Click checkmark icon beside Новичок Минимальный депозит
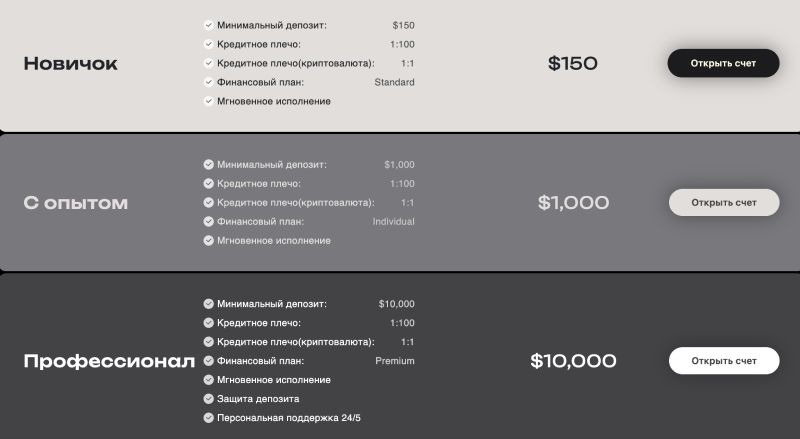This screenshot has width=800, height=439. (x=208, y=25)
